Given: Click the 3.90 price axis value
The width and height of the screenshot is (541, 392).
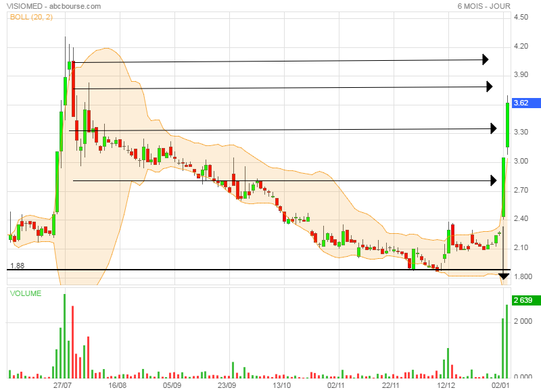Looking at the screenshot, I should [521, 74].
